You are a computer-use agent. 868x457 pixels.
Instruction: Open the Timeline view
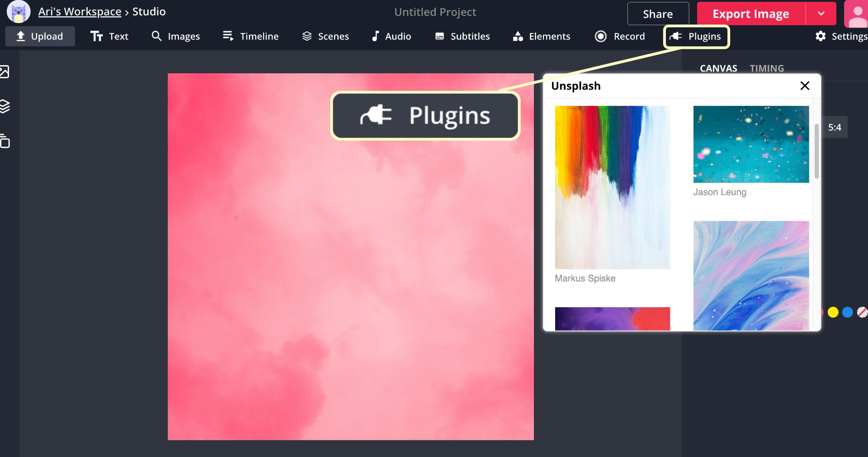coord(251,36)
